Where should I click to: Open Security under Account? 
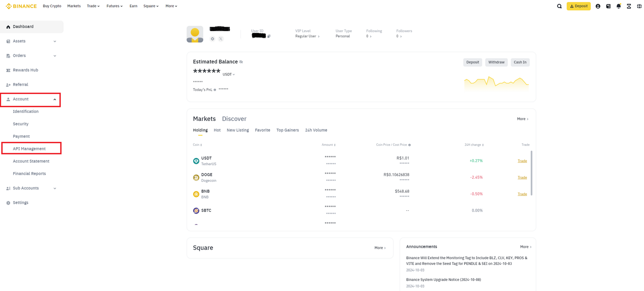pyautogui.click(x=21, y=124)
